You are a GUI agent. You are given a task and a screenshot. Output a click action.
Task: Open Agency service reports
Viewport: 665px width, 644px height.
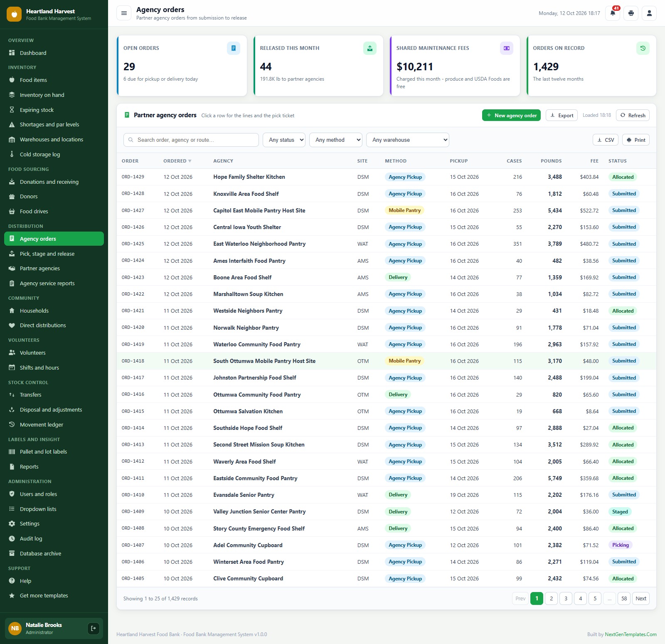click(54, 283)
